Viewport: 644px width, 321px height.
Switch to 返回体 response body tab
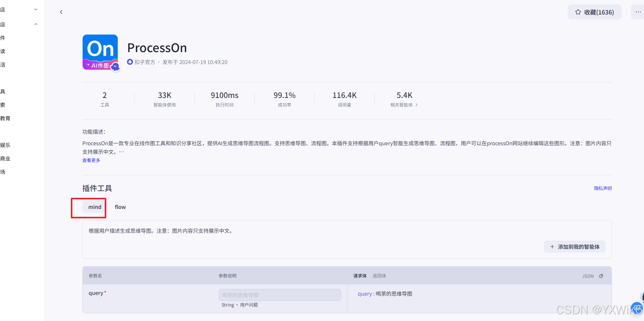[x=379, y=276]
